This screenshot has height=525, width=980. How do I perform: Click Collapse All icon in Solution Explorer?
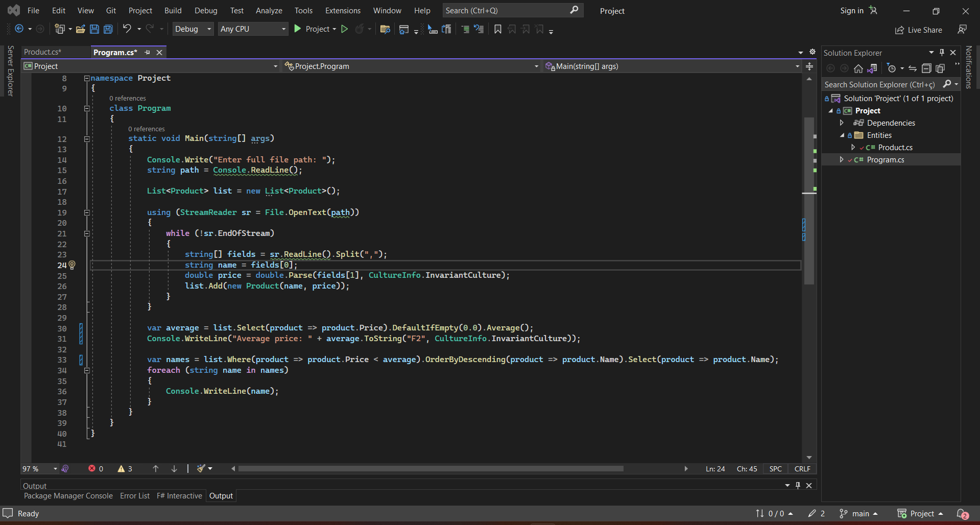pyautogui.click(x=926, y=68)
